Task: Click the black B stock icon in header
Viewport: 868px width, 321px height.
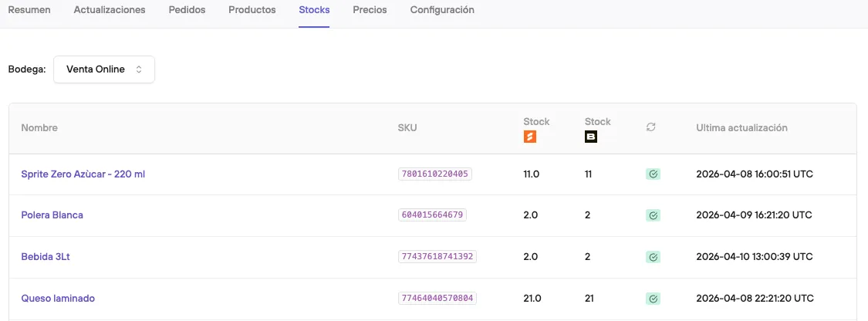Action: 591,137
